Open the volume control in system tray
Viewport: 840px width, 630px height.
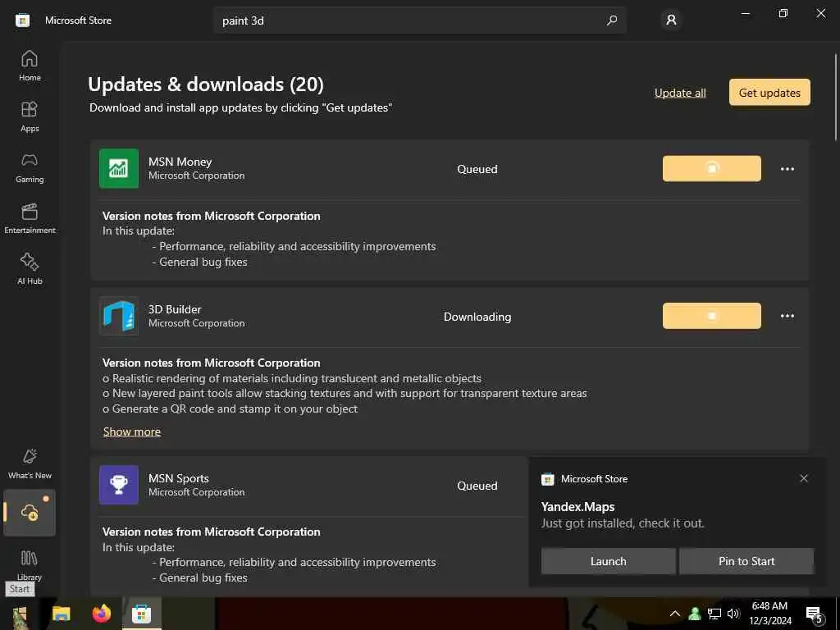pos(733,614)
